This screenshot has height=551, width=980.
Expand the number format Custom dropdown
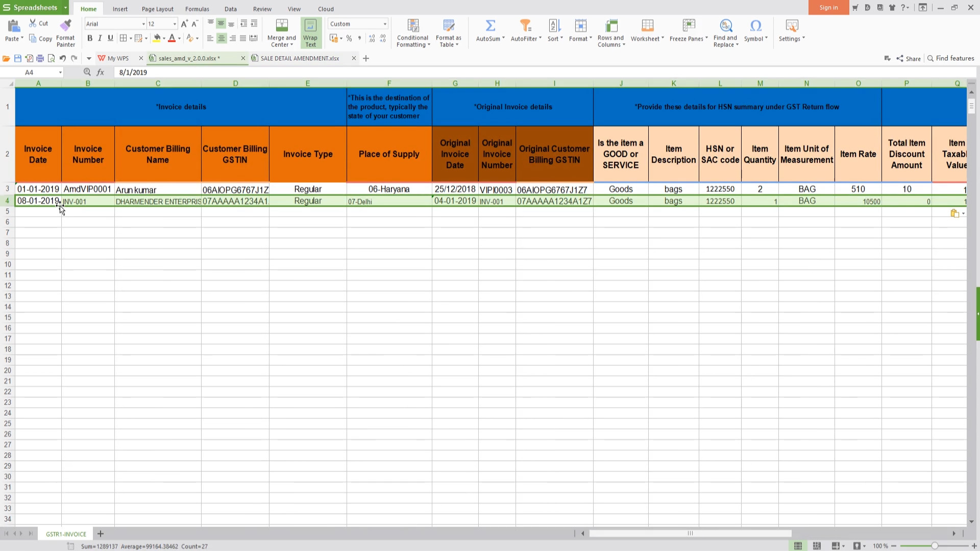coord(385,24)
